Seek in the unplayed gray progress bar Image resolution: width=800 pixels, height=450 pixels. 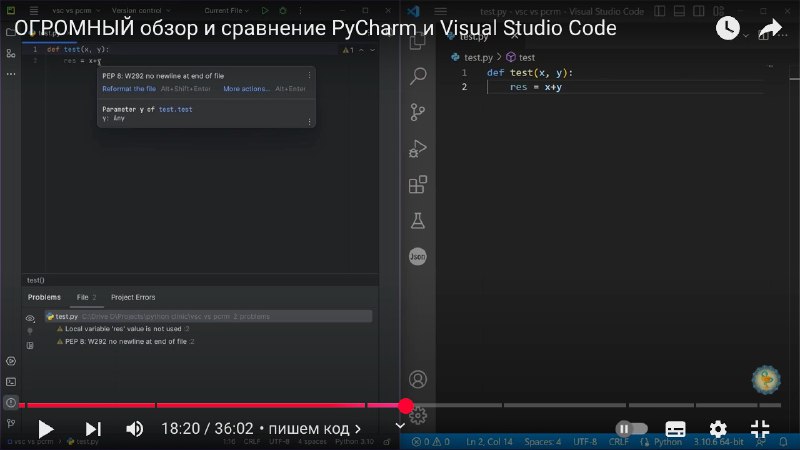597,406
